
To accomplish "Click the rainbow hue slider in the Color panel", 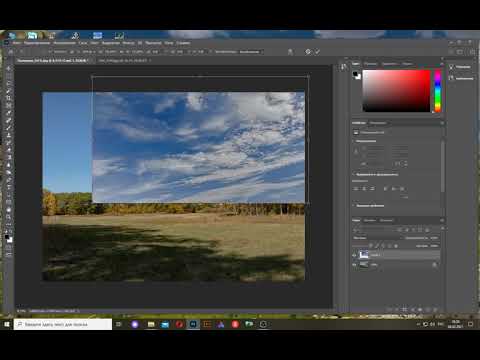I will [x=438, y=91].
